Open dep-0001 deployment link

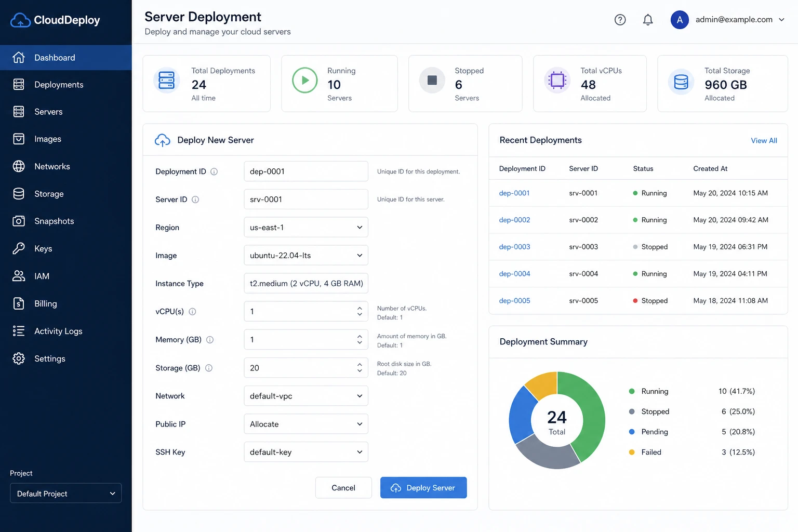click(514, 193)
